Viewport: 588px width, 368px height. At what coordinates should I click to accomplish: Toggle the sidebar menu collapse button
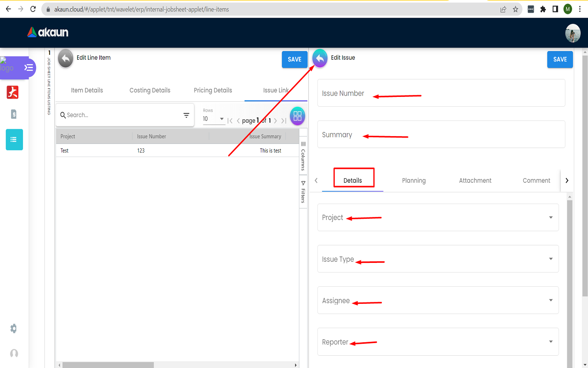click(x=29, y=67)
